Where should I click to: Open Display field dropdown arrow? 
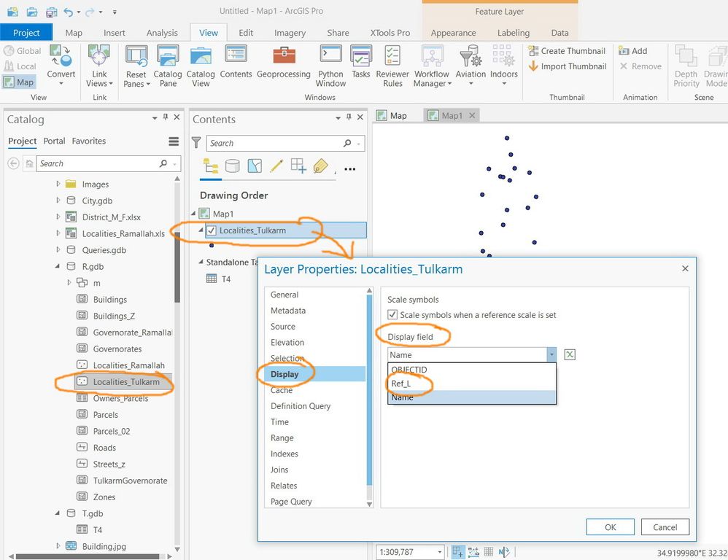(x=551, y=355)
